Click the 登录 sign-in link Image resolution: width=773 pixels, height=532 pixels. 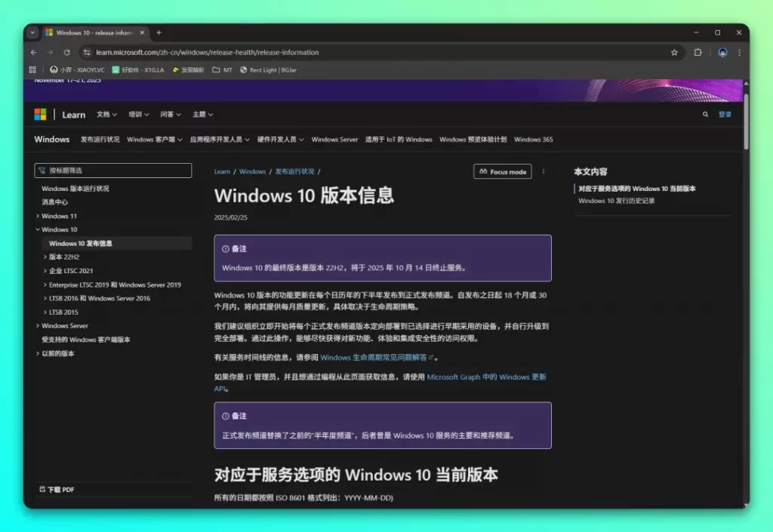724,114
